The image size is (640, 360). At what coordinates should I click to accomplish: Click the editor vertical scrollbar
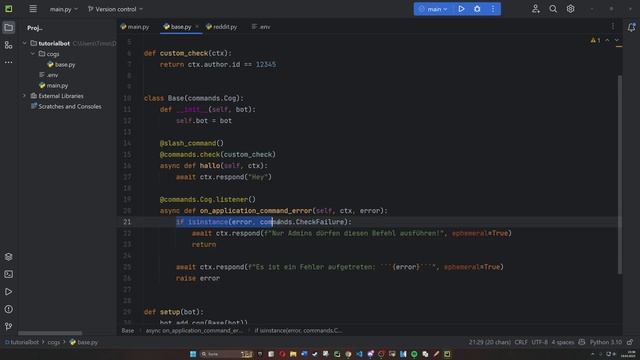(620, 175)
